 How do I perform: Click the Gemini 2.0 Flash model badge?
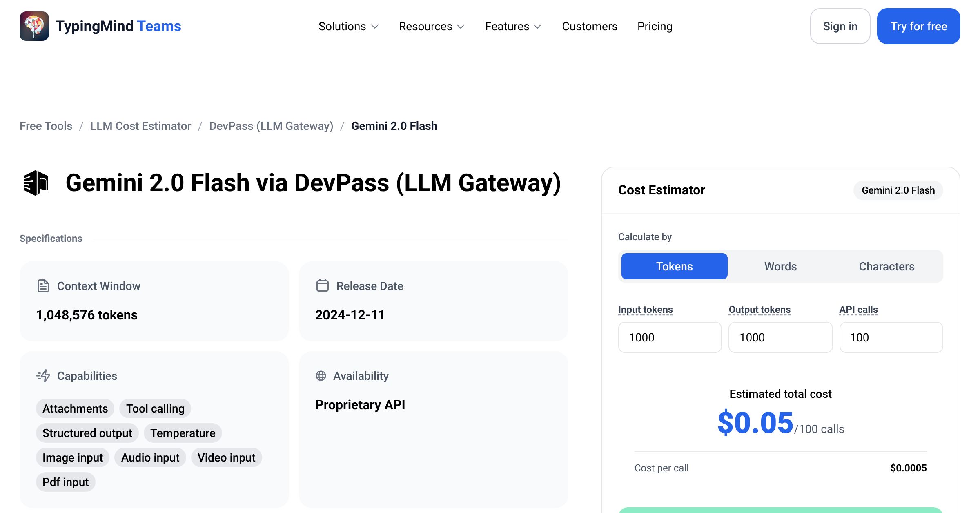tap(898, 190)
